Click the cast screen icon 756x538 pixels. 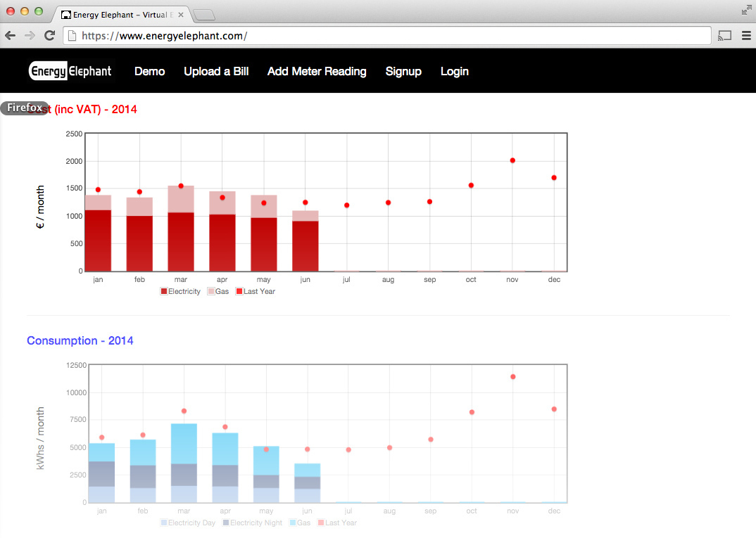pos(724,35)
